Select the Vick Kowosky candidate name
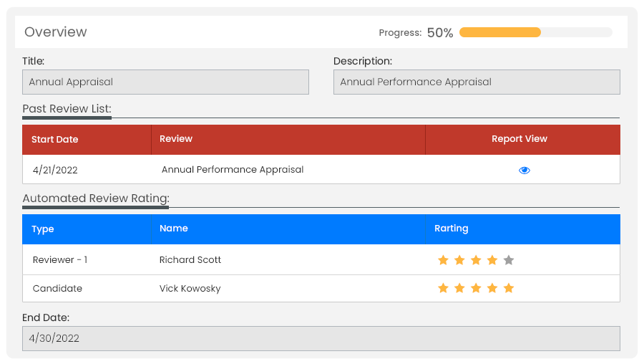Image resolution: width=644 pixels, height=364 pixels. point(190,288)
